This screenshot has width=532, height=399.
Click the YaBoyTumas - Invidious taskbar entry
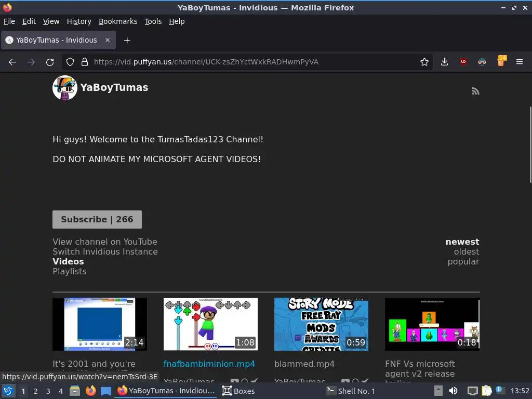(166, 391)
